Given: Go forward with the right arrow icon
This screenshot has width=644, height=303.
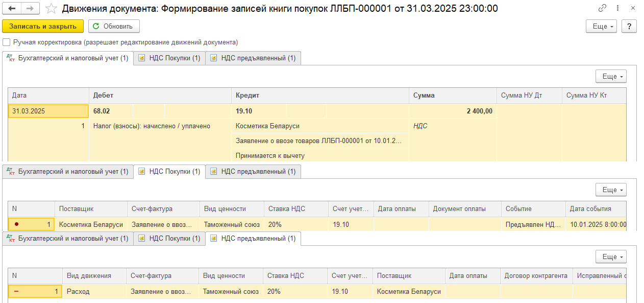Looking at the screenshot, I should point(31,8).
